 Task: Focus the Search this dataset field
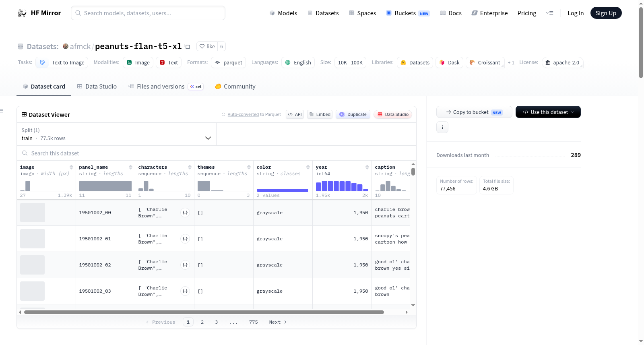point(217,153)
